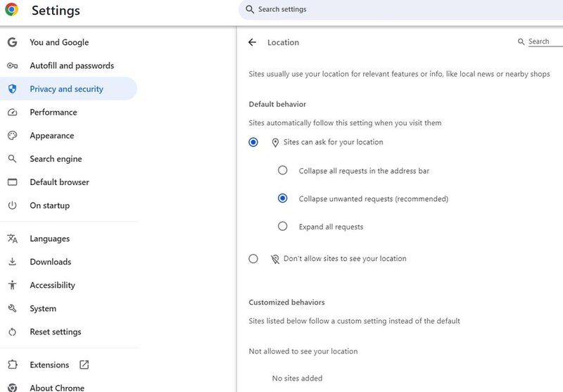563x392 pixels.
Task: Click the crossed-out location pin icon
Action: [x=275, y=259]
